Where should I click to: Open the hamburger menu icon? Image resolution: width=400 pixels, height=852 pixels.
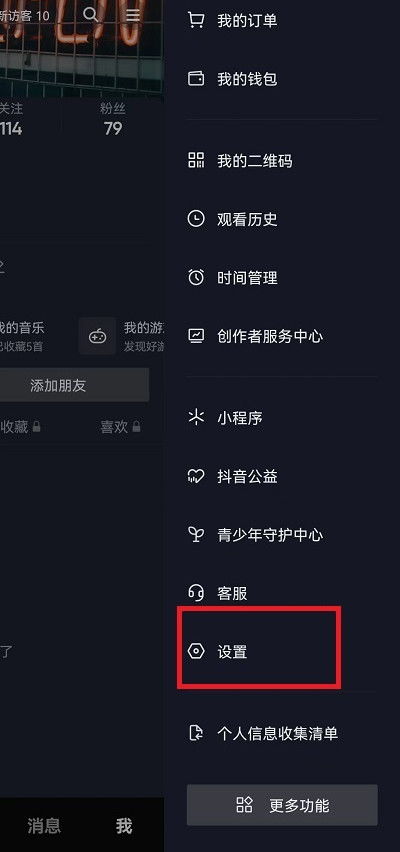(133, 15)
